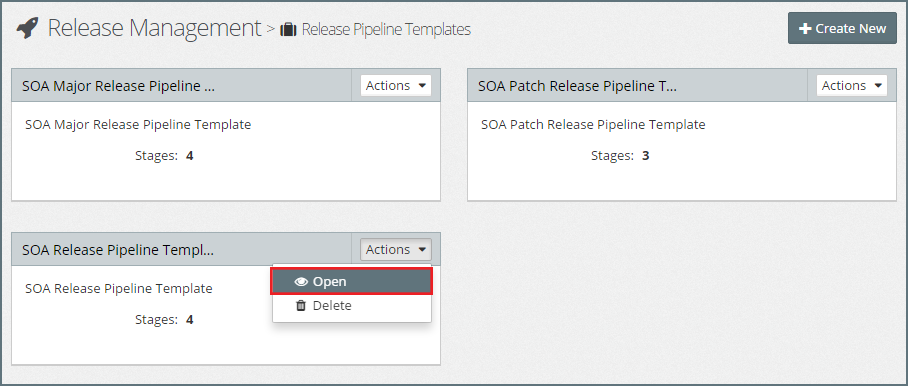This screenshot has width=908, height=386.
Task: Click SOA Major Release Pipeline Template description
Action: [138, 124]
